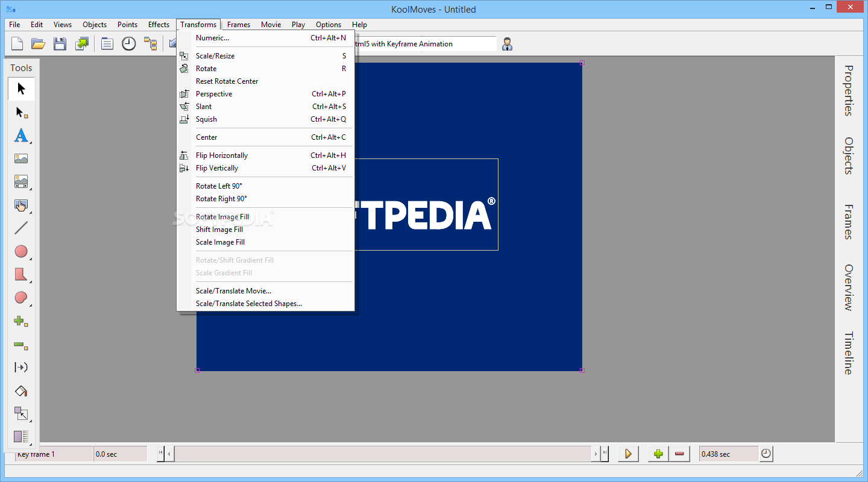Expand the Frames side panel tab

point(848,222)
